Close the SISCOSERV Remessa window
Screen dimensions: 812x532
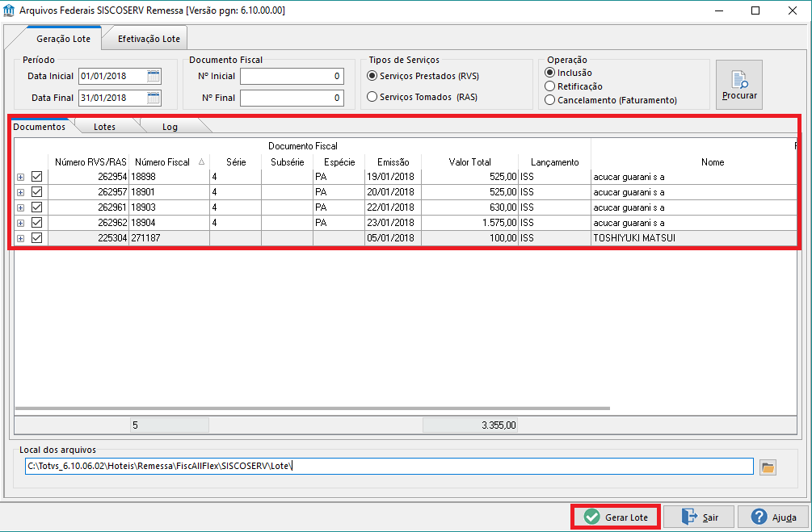tap(793, 10)
